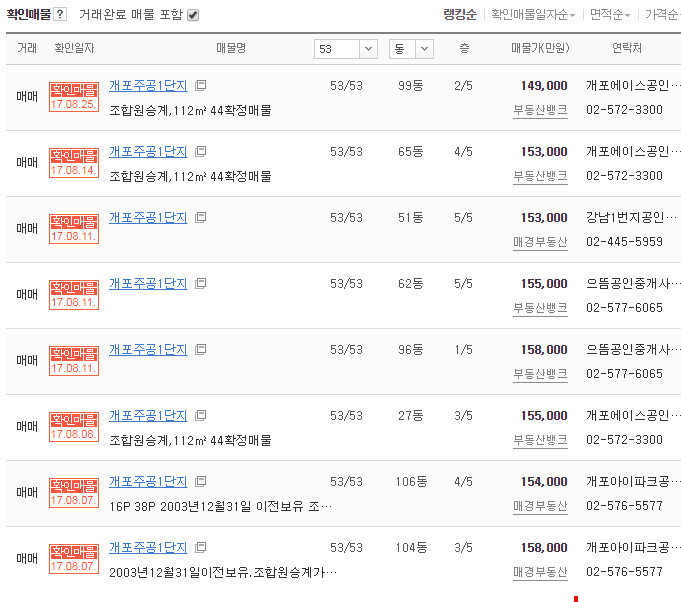This screenshot has width=681, height=602.
Task: Click new-window icon for 96동 listing
Action: 201,350
